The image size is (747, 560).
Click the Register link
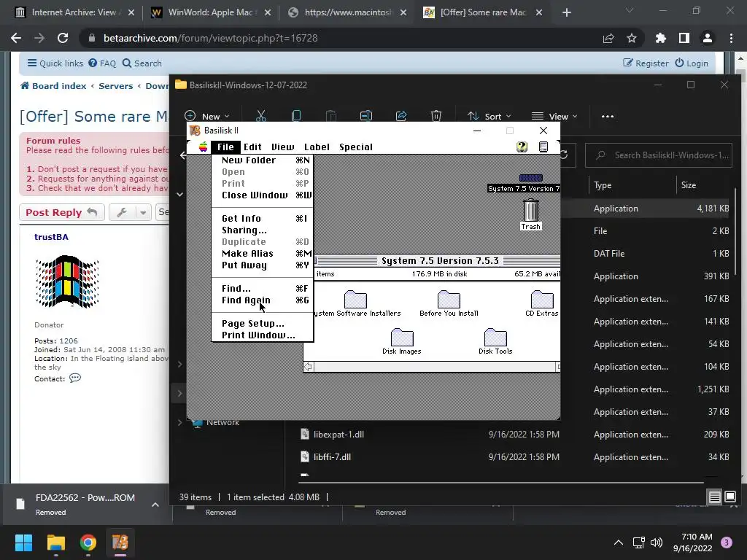click(646, 63)
